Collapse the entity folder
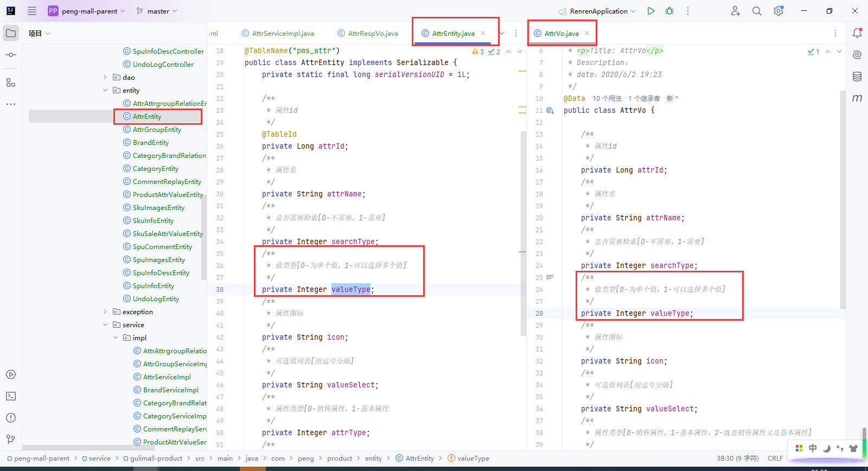The width and height of the screenshot is (868, 471). (x=105, y=90)
